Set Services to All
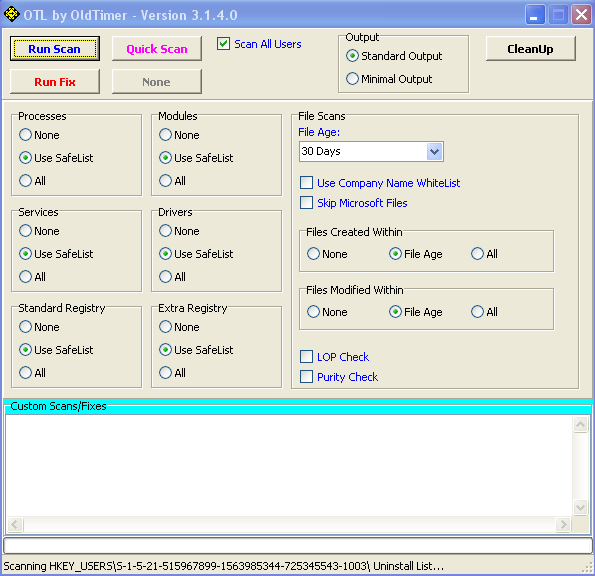595x576 pixels. (x=25, y=276)
